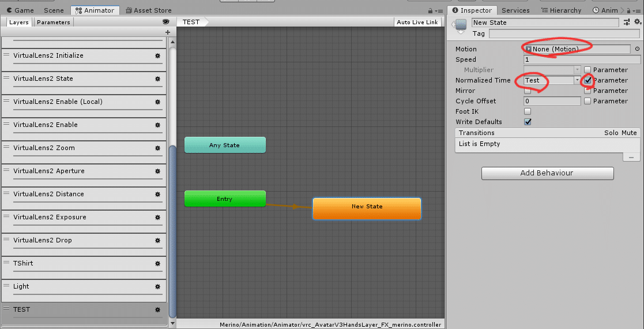The width and height of the screenshot is (644, 329).
Task: Click the layers list vertical scrollbar thumb
Action: point(172,232)
